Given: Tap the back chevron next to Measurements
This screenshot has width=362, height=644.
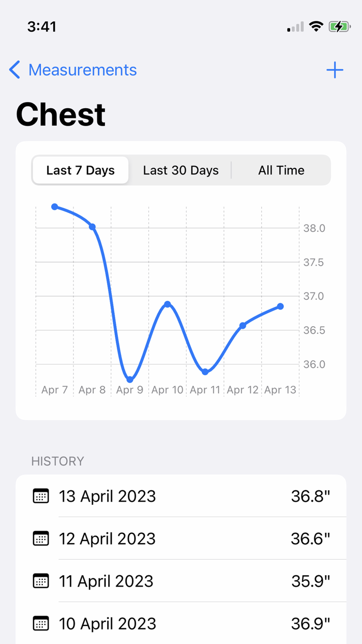Looking at the screenshot, I should pos(14,70).
